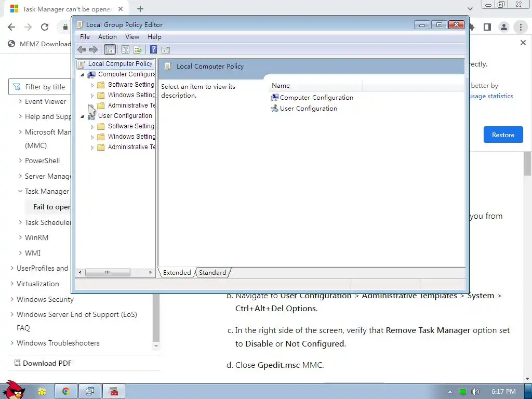532x399 pixels.
Task: Select Local Computer Policy root node
Action: click(120, 64)
